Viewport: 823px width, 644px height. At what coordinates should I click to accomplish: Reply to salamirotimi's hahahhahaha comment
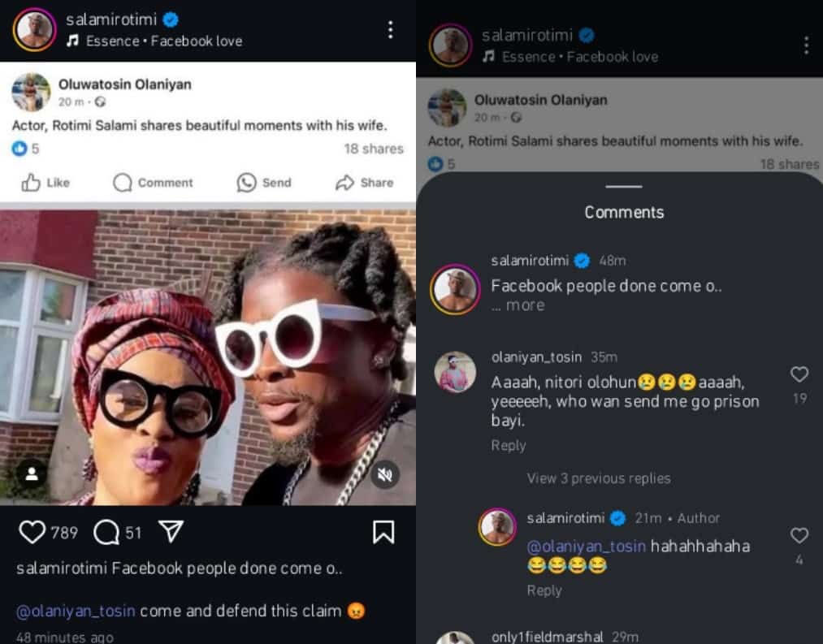point(544,590)
